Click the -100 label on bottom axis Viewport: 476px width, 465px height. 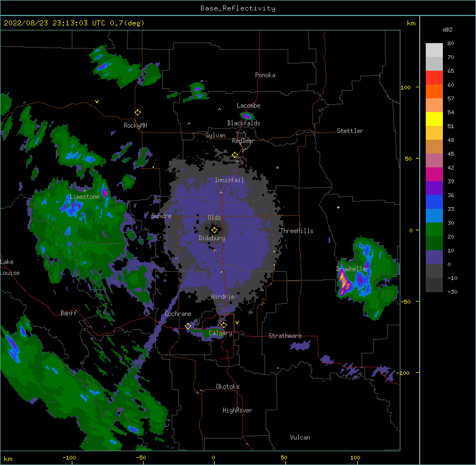pyautogui.click(x=69, y=457)
